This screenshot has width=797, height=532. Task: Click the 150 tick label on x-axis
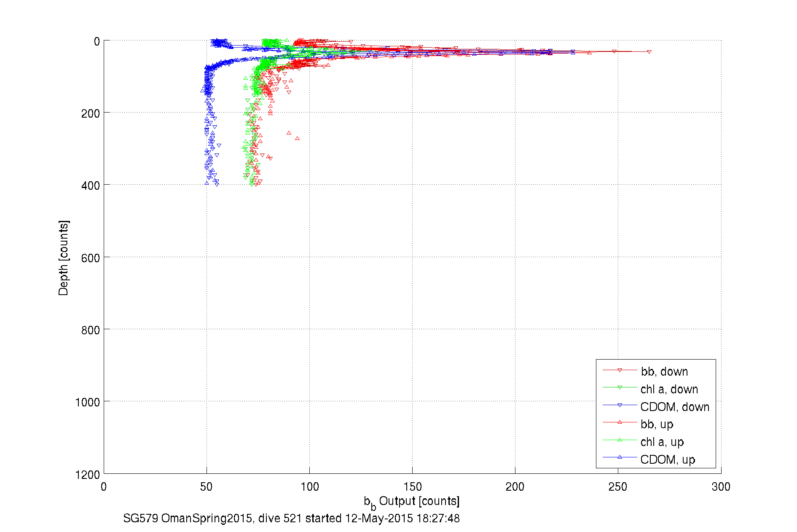[x=412, y=487]
